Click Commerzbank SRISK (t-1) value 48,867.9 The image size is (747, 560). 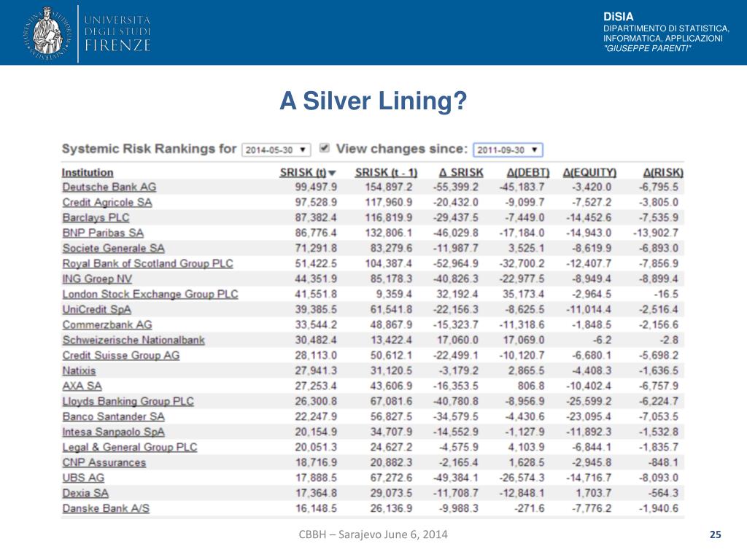click(392, 324)
